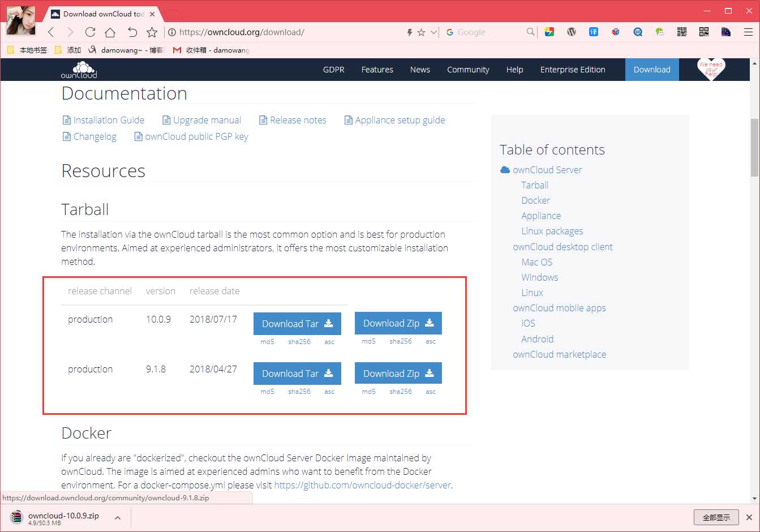This screenshot has height=532, width=760.
Task: Click md5 under 10.0.9 Download Tar
Action: coord(267,342)
